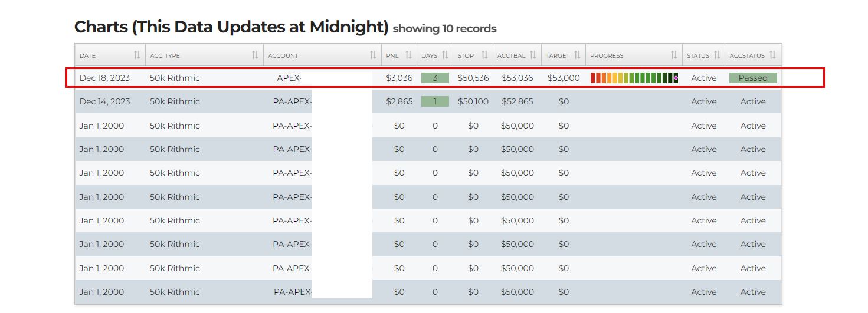Screen dimensions: 868x313
Task: Sort by ACCTBAL column arrows
Action: [x=533, y=55]
